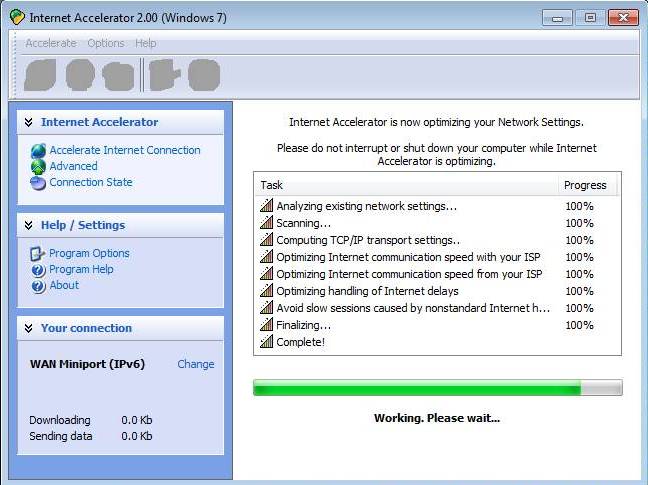This screenshot has height=485, width=648.
Task: Maximize the Internet Accelerator window
Action: coord(590,18)
